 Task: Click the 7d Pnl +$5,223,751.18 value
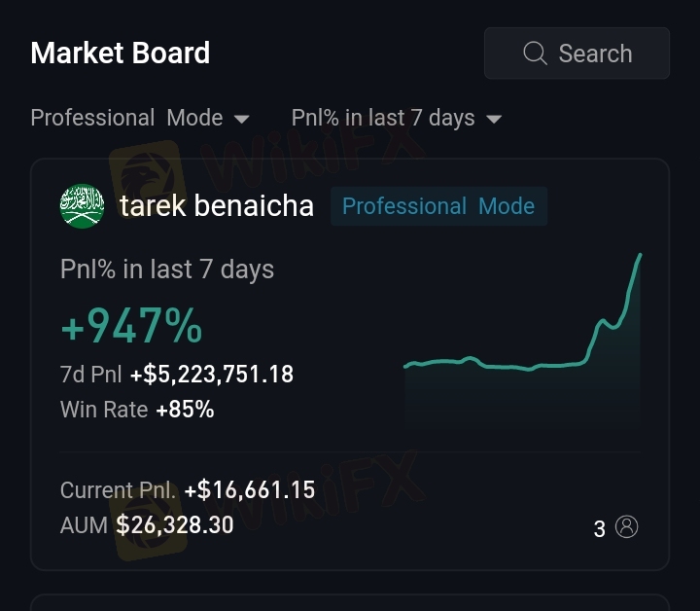click(212, 375)
